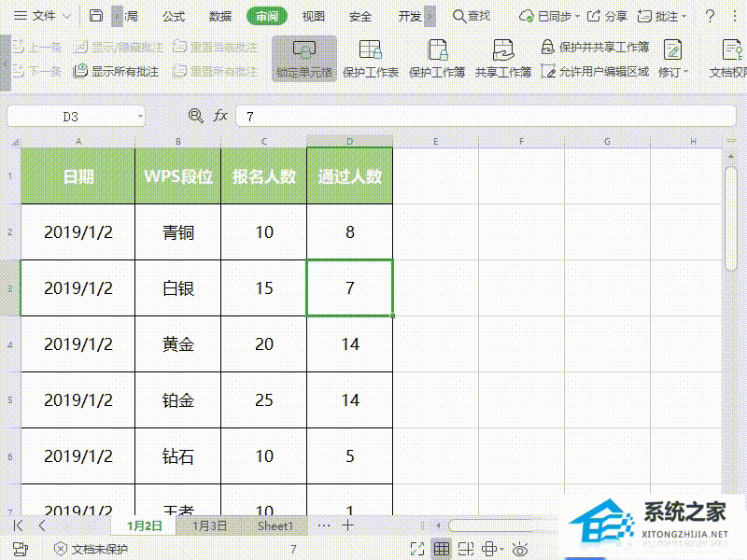Expand the 文件 menu dropdown arrow
The height and width of the screenshot is (560, 747).
click(66, 16)
